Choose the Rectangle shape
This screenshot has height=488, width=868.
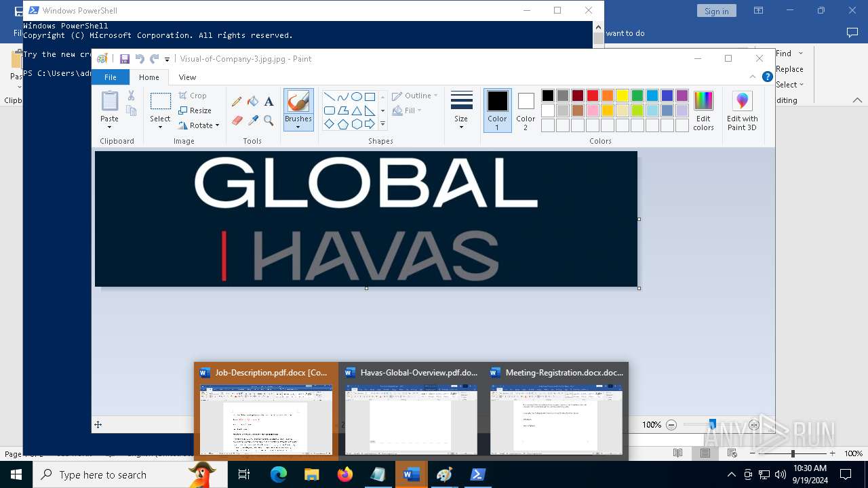[370, 96]
